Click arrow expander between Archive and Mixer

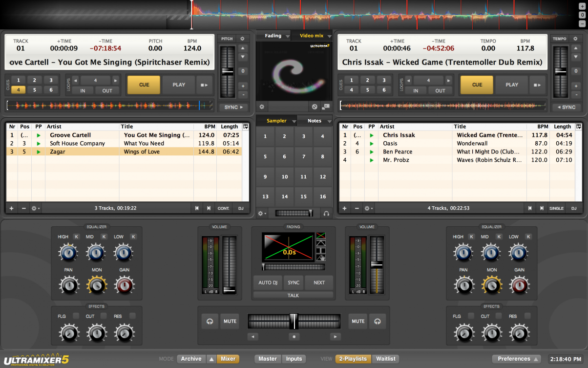pos(211,359)
